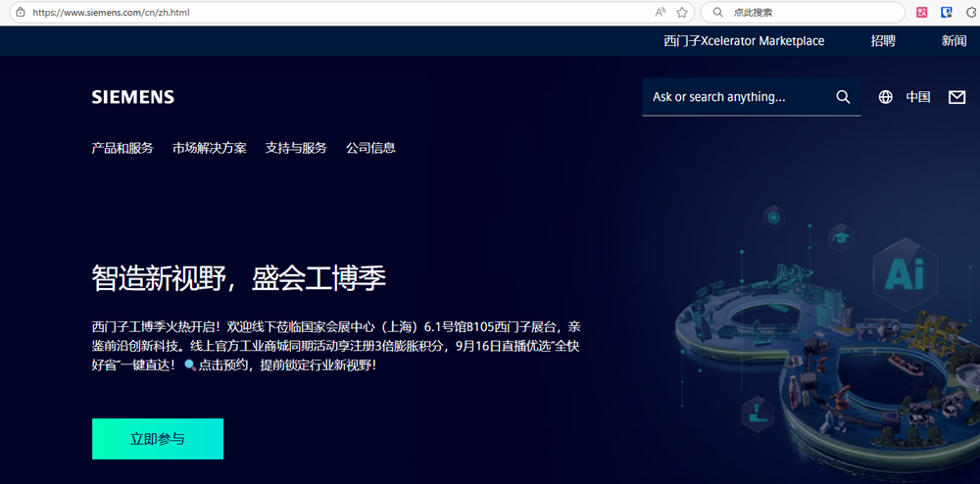Open 西门子Xcelerator Marketplace link
Image resolution: width=980 pixels, height=484 pixels.
point(744,41)
